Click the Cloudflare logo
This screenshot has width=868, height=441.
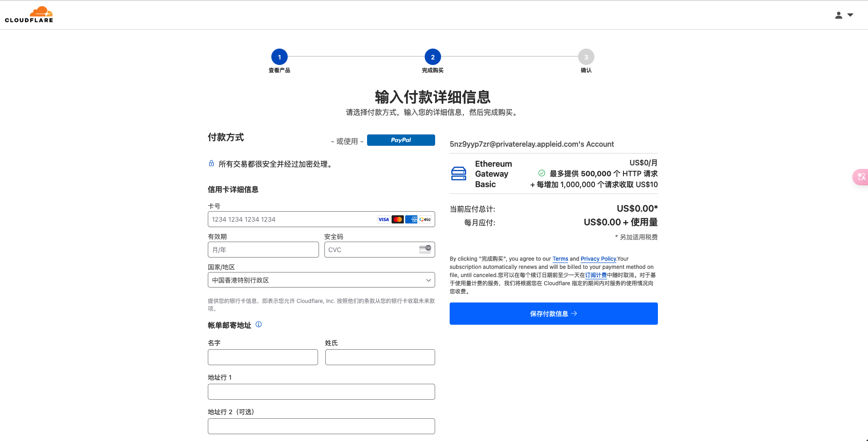point(29,15)
